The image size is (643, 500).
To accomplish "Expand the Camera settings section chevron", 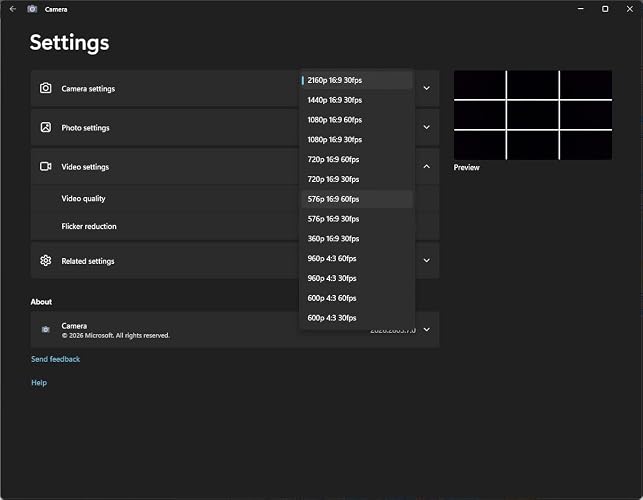I will point(426,88).
